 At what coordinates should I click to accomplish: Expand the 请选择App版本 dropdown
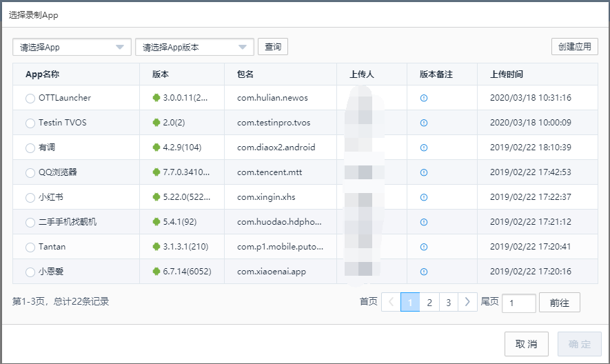pyautogui.click(x=194, y=47)
